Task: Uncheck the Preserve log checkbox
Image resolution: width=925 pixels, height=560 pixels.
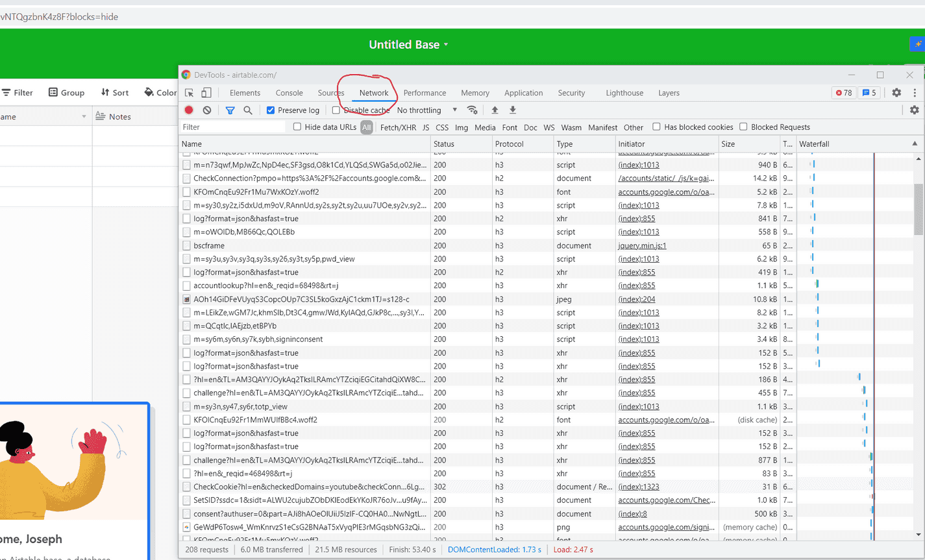Action: click(271, 110)
